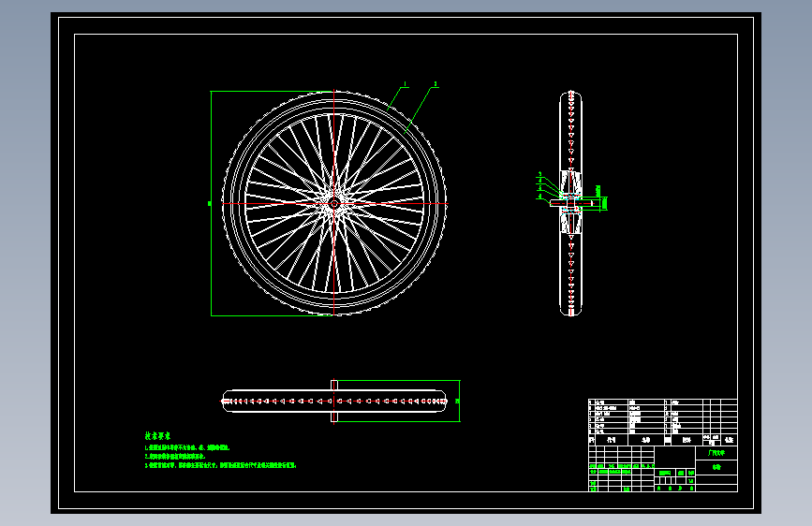This screenshot has width=812, height=526.
Task: Select part callout number 2 above the wheel
Action: (435, 84)
